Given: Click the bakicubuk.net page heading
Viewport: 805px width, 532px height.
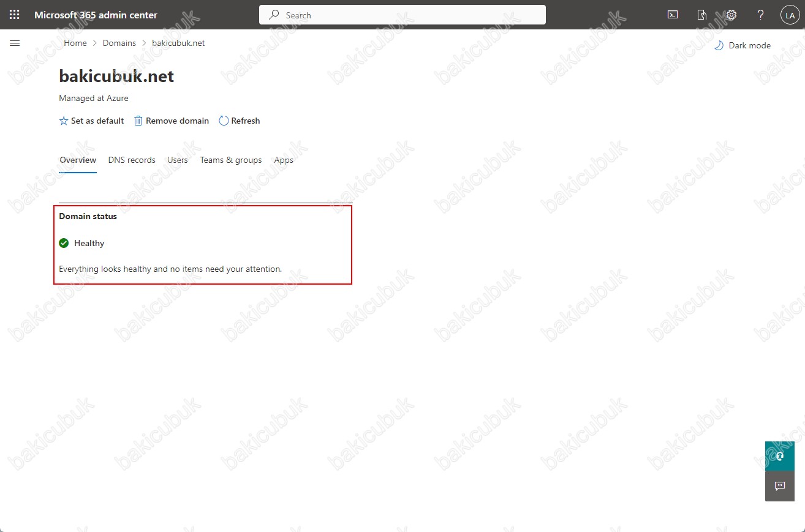Looking at the screenshot, I should [116, 77].
